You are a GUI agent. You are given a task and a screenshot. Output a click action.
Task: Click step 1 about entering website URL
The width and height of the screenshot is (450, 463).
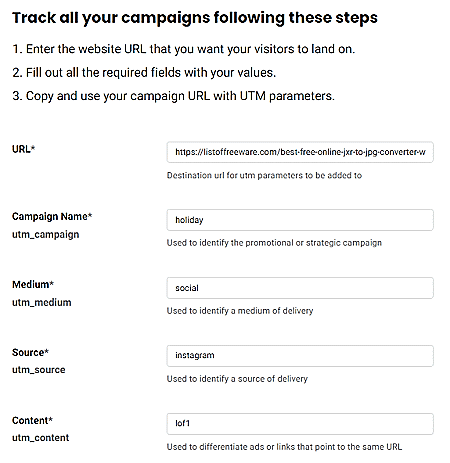click(184, 49)
